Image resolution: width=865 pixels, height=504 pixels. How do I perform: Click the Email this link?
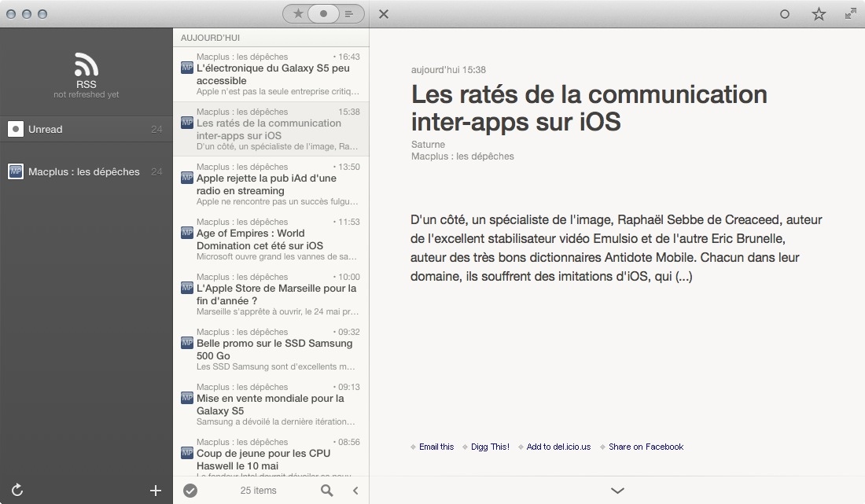pyautogui.click(x=436, y=447)
